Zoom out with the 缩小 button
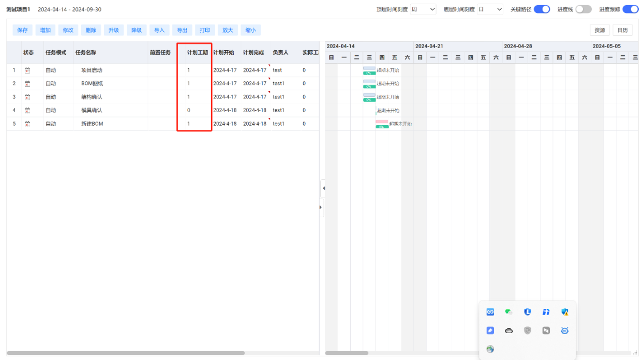This screenshot has width=644, height=360. coord(250,30)
